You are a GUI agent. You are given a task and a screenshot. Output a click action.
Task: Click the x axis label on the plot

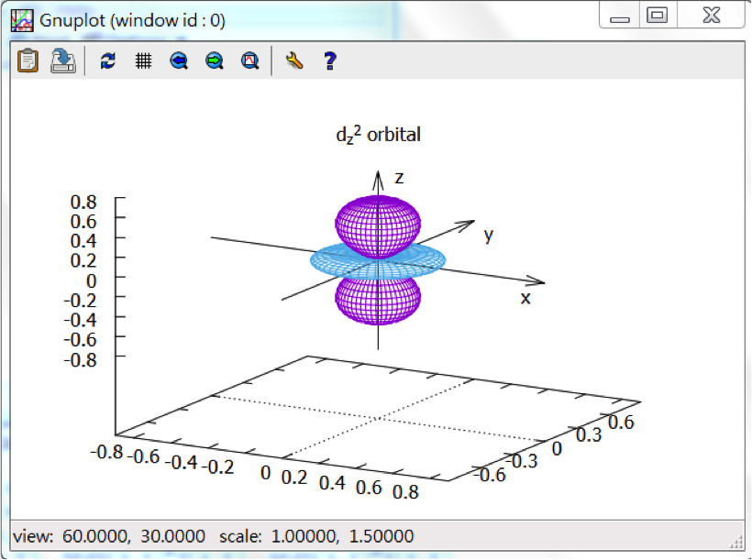[525, 299]
